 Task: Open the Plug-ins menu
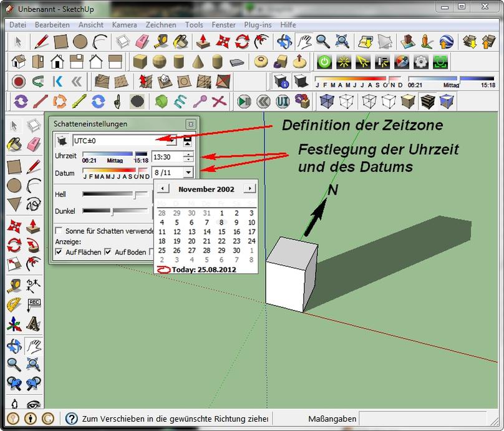pyautogui.click(x=258, y=25)
